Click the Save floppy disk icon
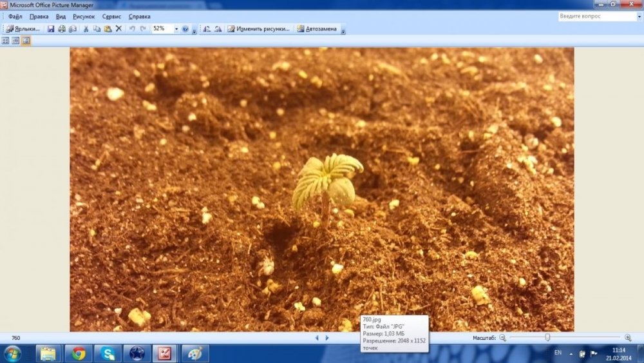This screenshot has height=363, width=644. tap(50, 29)
